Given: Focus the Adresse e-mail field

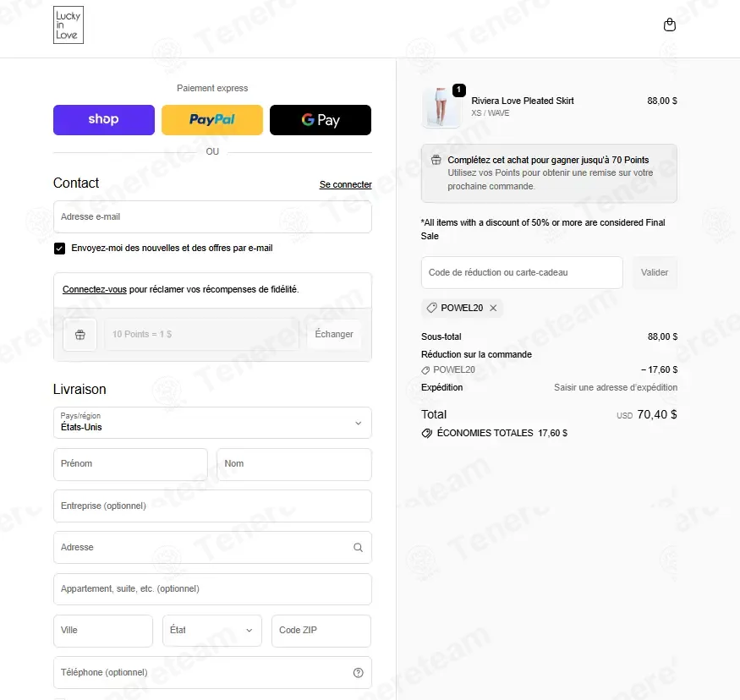Looking at the screenshot, I should point(212,217).
